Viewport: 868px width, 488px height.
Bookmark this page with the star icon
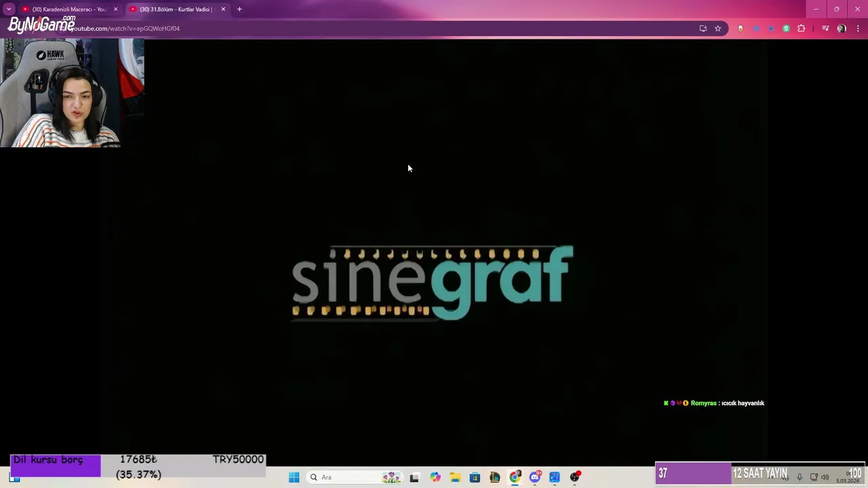pos(718,28)
